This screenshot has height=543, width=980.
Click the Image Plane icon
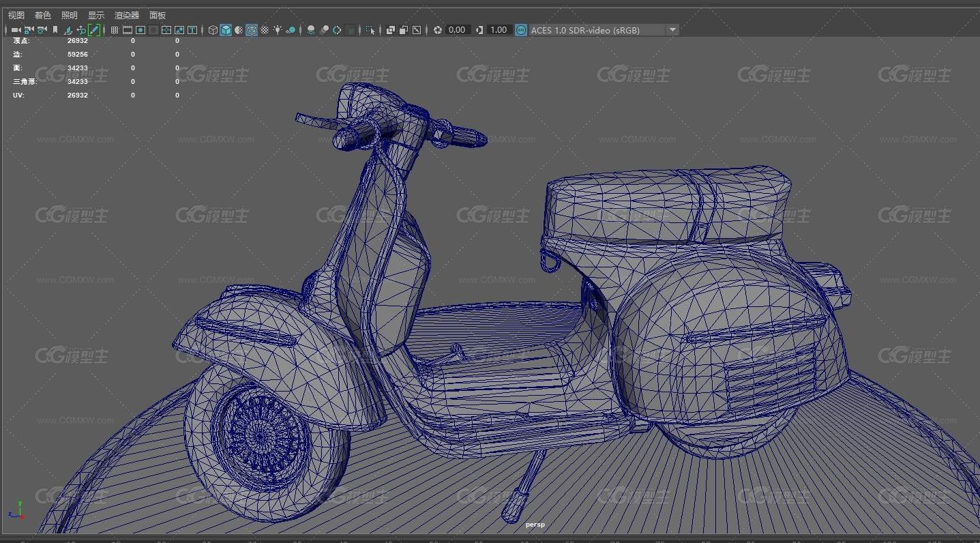[68, 30]
